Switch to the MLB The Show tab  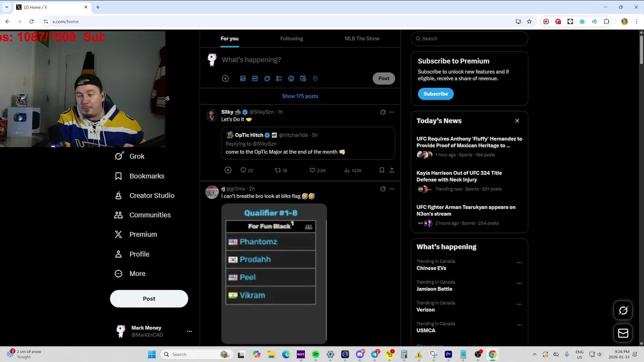362,39
